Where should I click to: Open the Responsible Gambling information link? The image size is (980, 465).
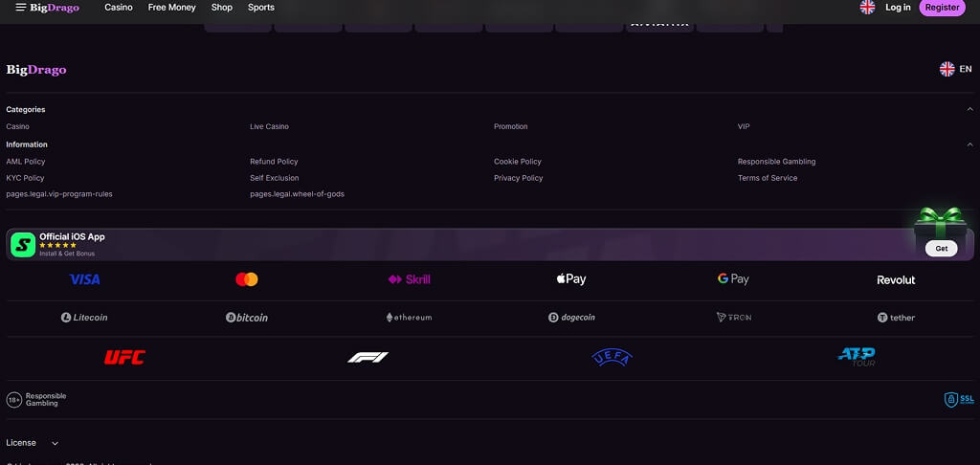click(776, 162)
